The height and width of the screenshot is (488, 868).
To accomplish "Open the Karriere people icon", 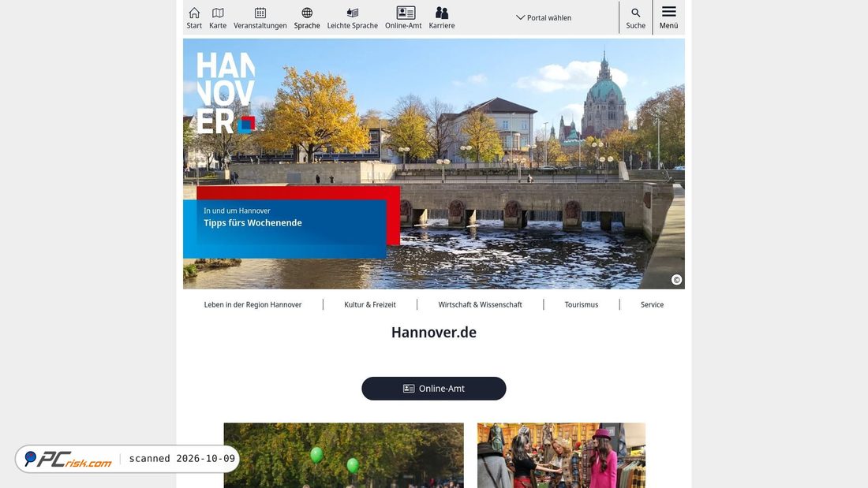I will click(x=442, y=17).
